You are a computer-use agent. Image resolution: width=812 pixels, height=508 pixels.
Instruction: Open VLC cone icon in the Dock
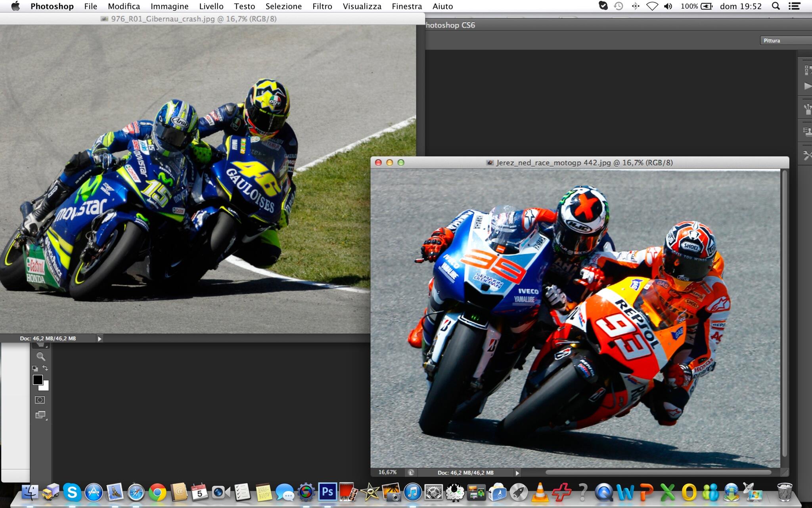point(540,492)
